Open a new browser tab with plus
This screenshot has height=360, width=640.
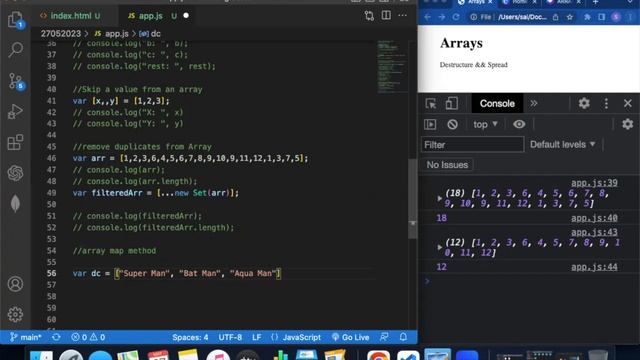coord(595,3)
